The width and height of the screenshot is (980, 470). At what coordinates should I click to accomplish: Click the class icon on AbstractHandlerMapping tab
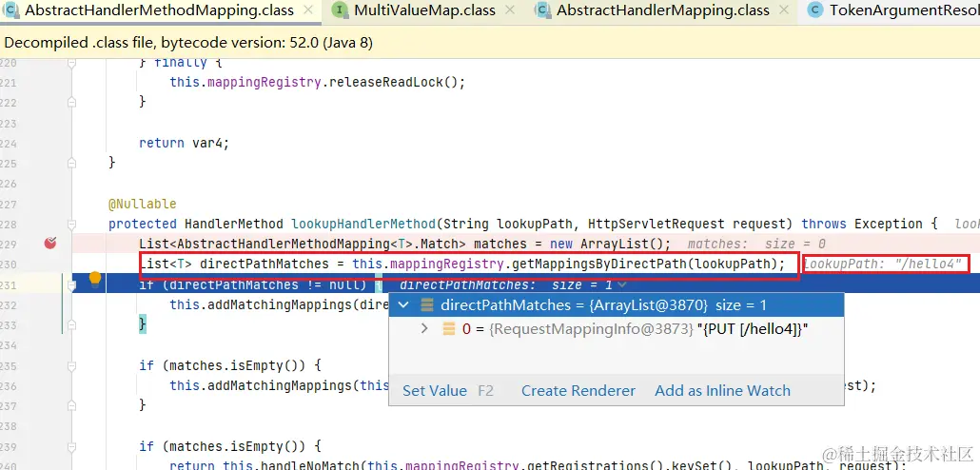(x=543, y=10)
